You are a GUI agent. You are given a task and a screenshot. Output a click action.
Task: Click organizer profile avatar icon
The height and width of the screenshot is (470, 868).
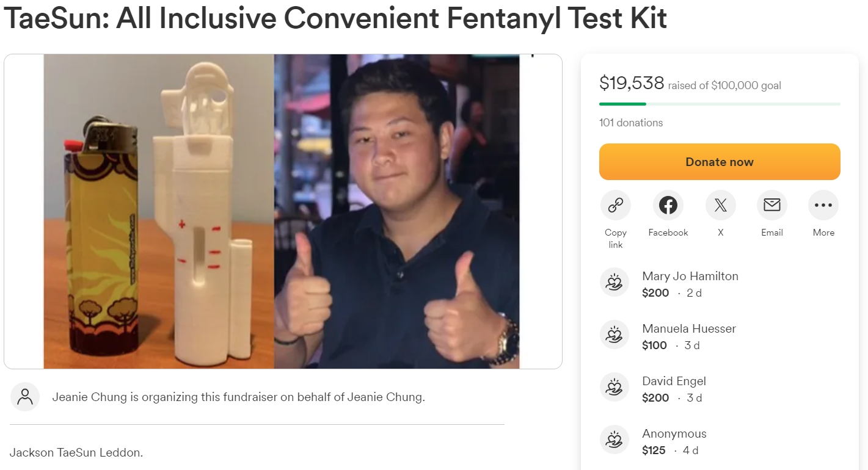tap(25, 397)
